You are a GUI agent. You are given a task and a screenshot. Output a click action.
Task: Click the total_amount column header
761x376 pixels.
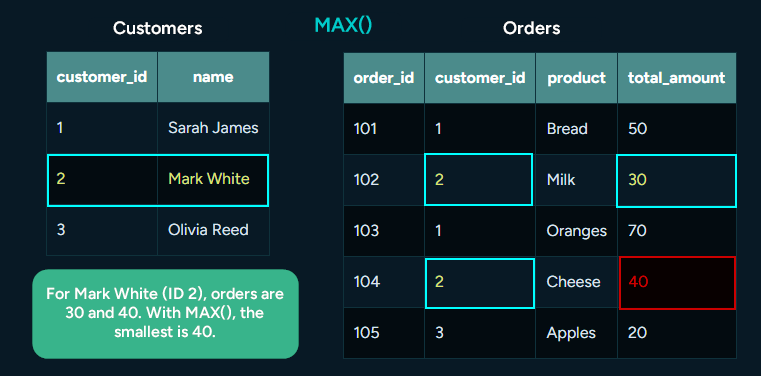pos(677,78)
